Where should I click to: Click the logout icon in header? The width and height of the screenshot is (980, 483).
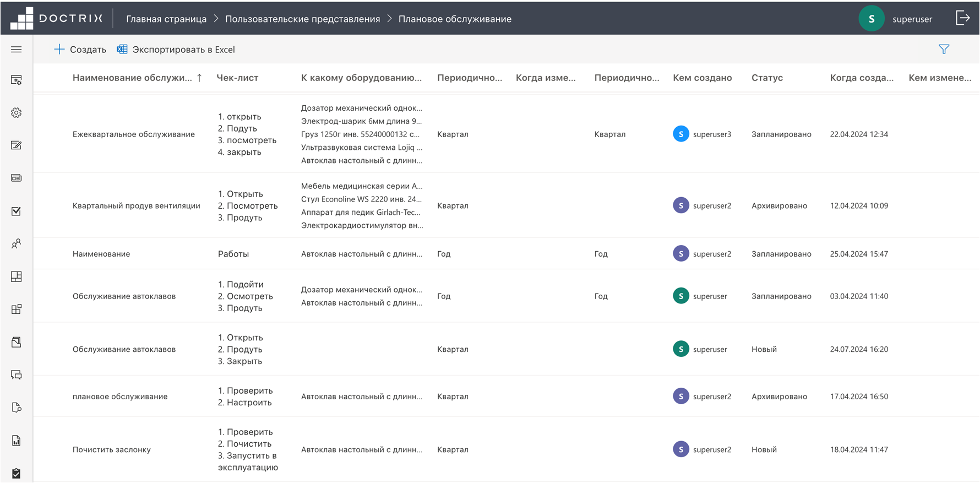(962, 18)
